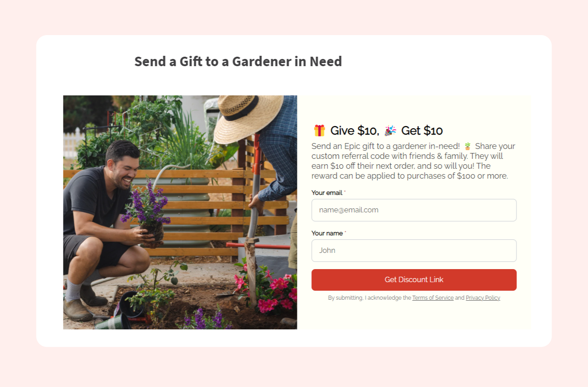Click the potted plant emoji icon
The width and height of the screenshot is (588, 387).
coord(467,146)
